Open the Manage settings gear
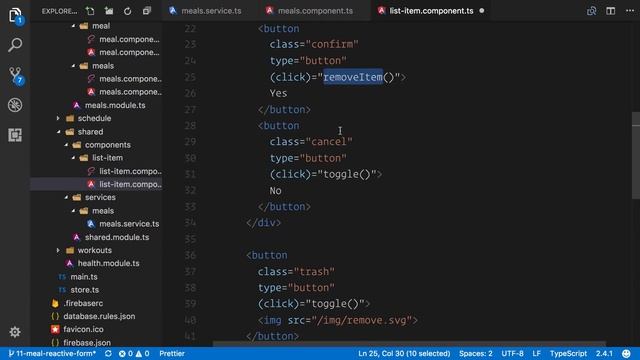 [15, 332]
